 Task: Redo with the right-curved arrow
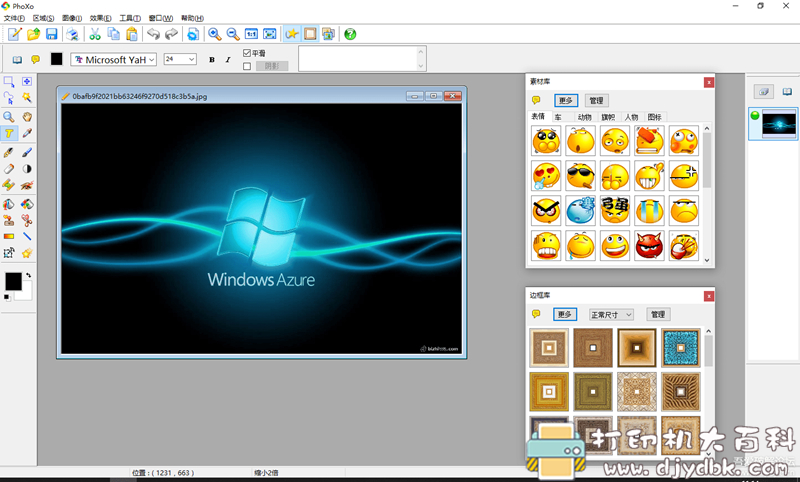click(171, 34)
